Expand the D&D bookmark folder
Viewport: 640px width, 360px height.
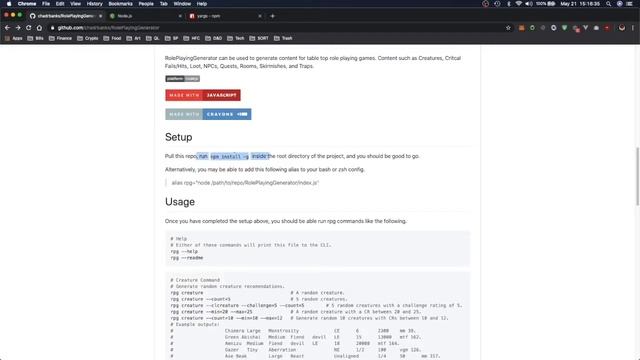[213, 38]
